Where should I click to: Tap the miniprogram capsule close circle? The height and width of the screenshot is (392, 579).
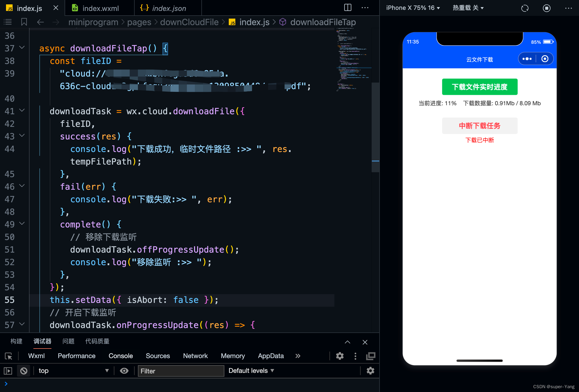pyautogui.click(x=545, y=59)
